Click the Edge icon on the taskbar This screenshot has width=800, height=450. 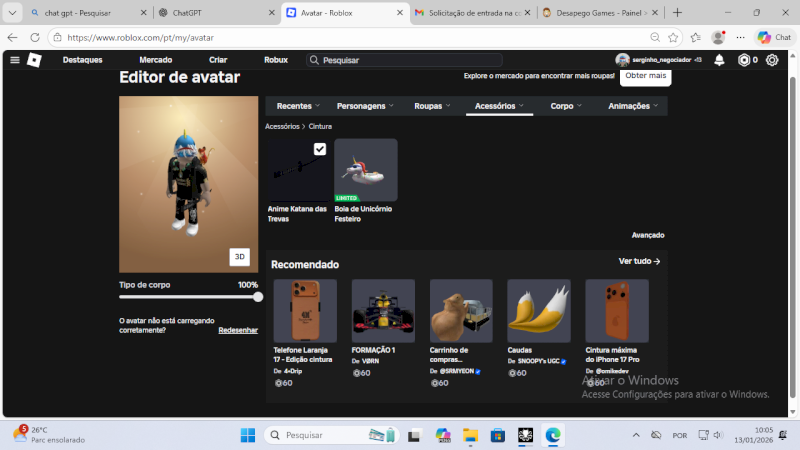(553, 435)
